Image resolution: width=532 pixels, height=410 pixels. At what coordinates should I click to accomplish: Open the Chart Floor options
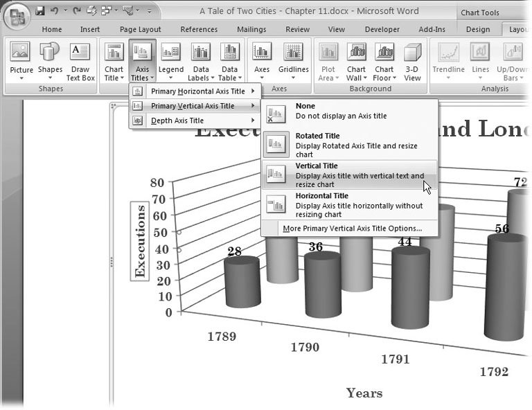pyautogui.click(x=384, y=61)
